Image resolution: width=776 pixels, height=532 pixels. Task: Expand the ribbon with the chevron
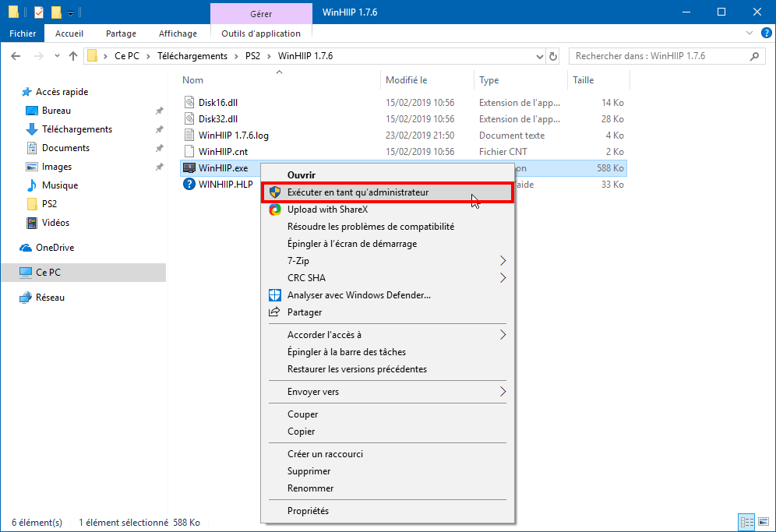750,33
